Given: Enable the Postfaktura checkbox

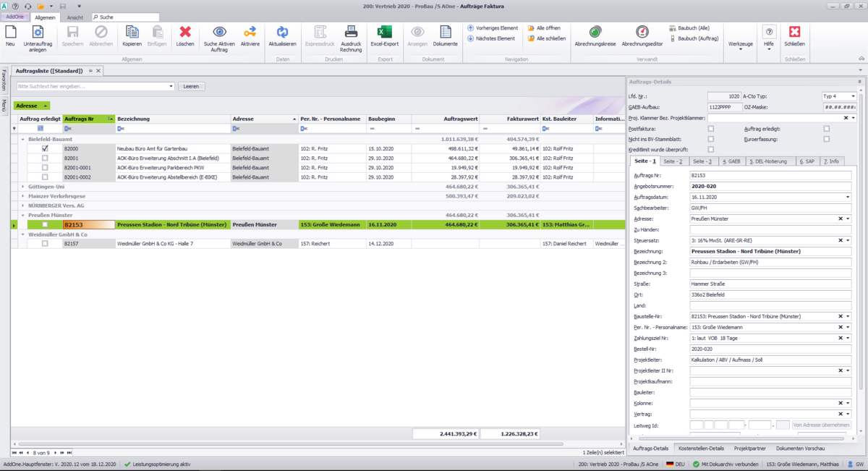Looking at the screenshot, I should coord(711,128).
